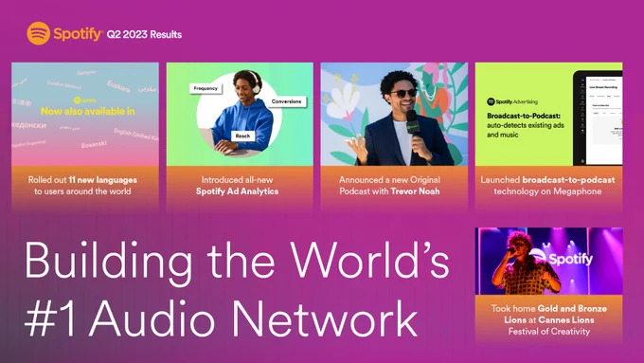
Task: Click the 'Frequency' label tag
Action: pyautogui.click(x=206, y=88)
